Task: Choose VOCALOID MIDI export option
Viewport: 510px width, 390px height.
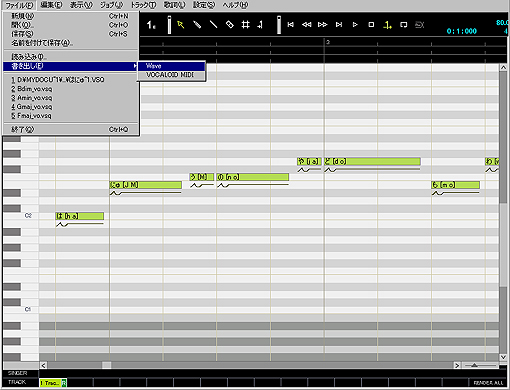Action: tap(171, 75)
